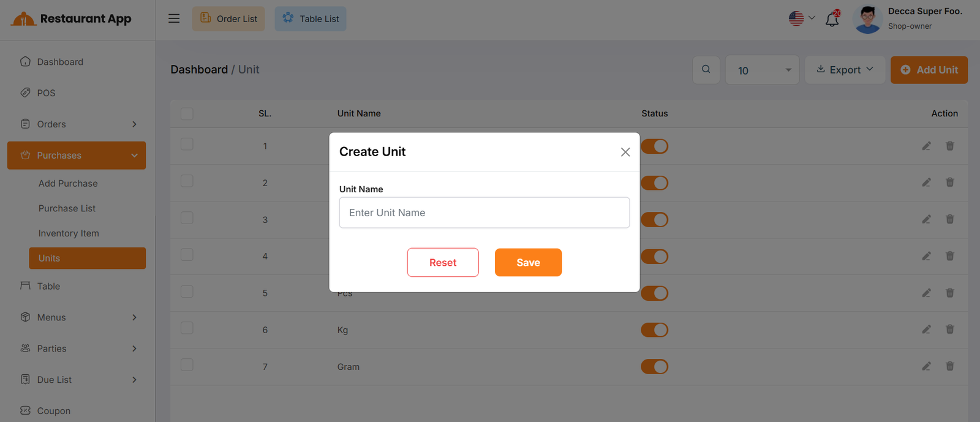The image size is (980, 422).
Task: Toggle status switch for Gram unit
Action: click(654, 366)
